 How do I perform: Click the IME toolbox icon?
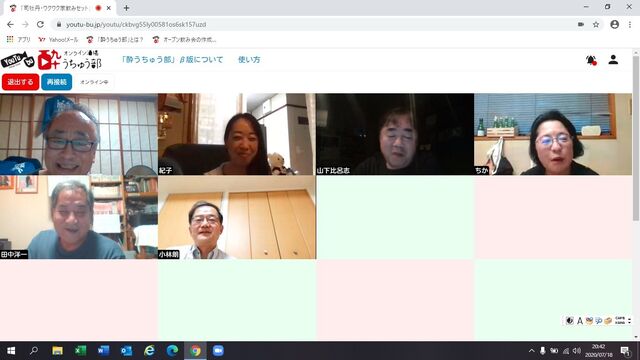(608, 321)
